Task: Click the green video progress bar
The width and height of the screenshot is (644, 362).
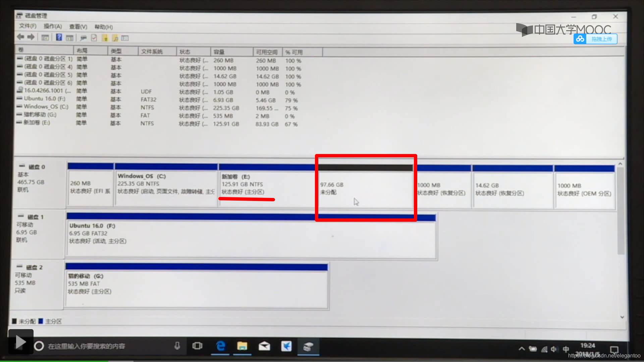Action: [54, 361]
